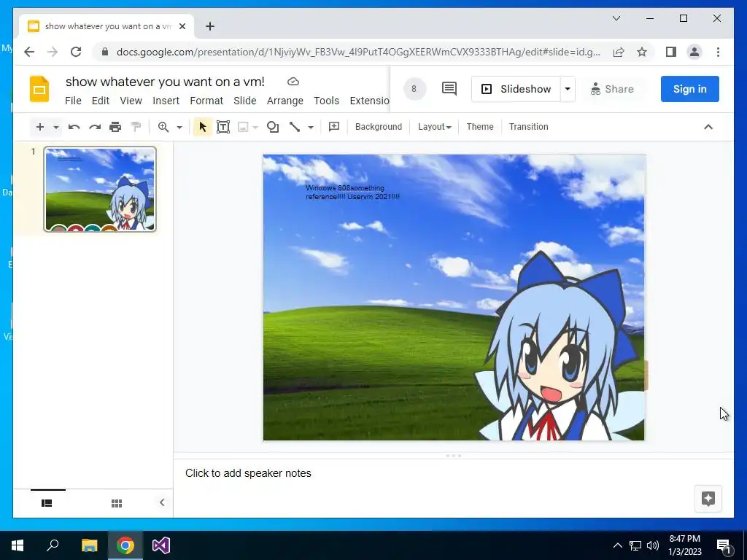Start the Slideshow
Image resolution: width=747 pixels, height=560 pixels.
pyautogui.click(x=516, y=89)
